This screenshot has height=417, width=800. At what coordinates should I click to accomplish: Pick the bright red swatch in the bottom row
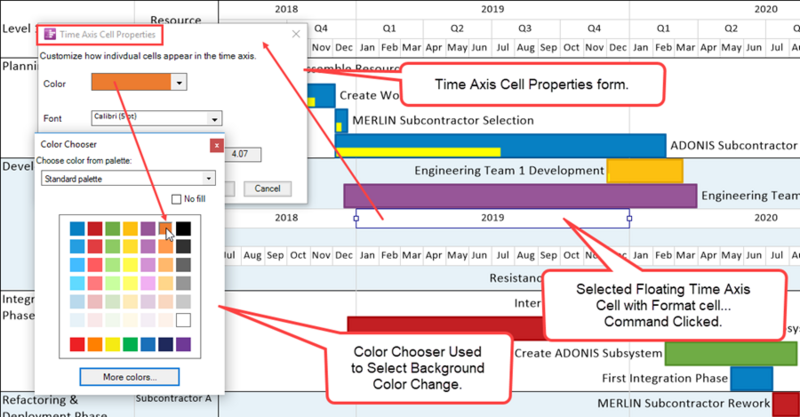click(x=78, y=344)
